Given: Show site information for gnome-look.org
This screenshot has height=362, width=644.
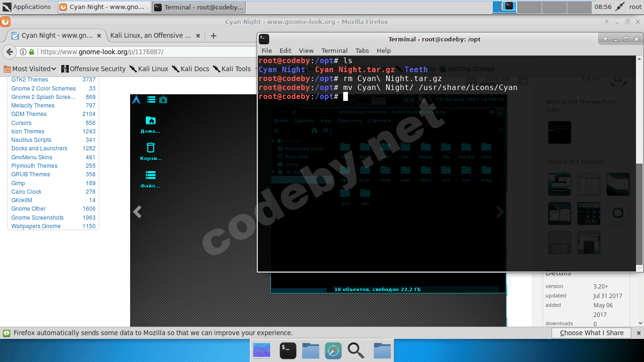Looking at the screenshot, I should click(x=23, y=52).
